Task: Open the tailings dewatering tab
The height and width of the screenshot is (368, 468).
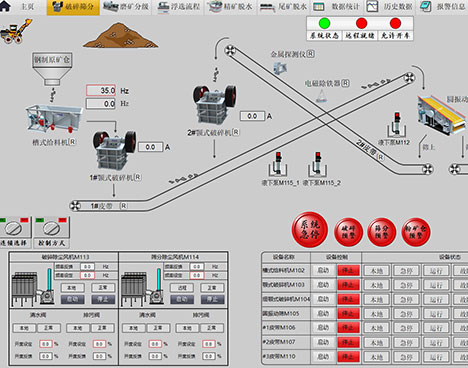Action: coord(283,7)
